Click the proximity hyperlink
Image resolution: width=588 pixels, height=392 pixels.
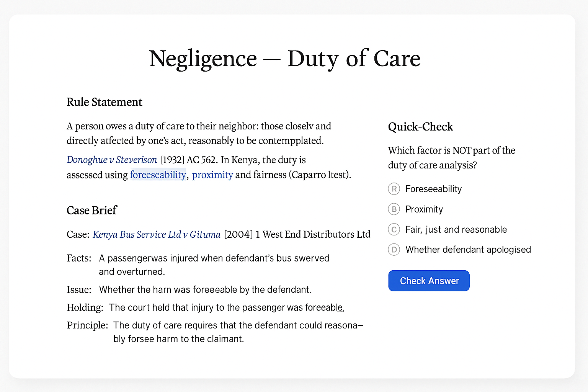(x=212, y=175)
